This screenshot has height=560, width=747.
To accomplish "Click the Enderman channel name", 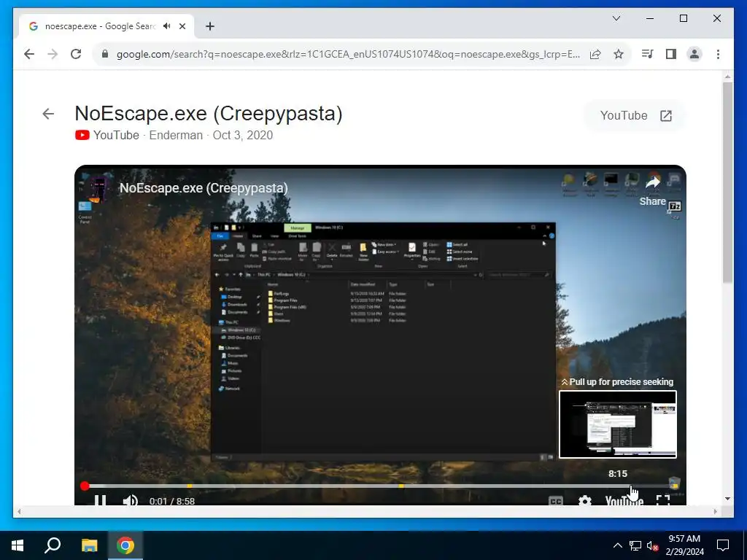I will [176, 135].
